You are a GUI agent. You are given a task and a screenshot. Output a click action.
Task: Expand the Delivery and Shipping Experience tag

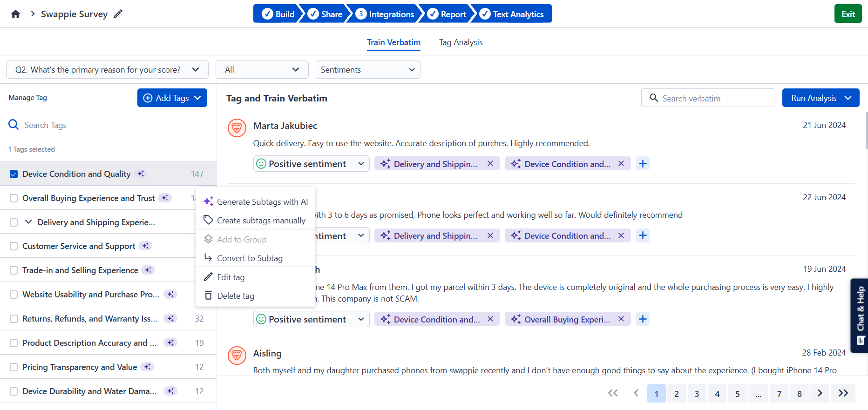[x=28, y=222]
